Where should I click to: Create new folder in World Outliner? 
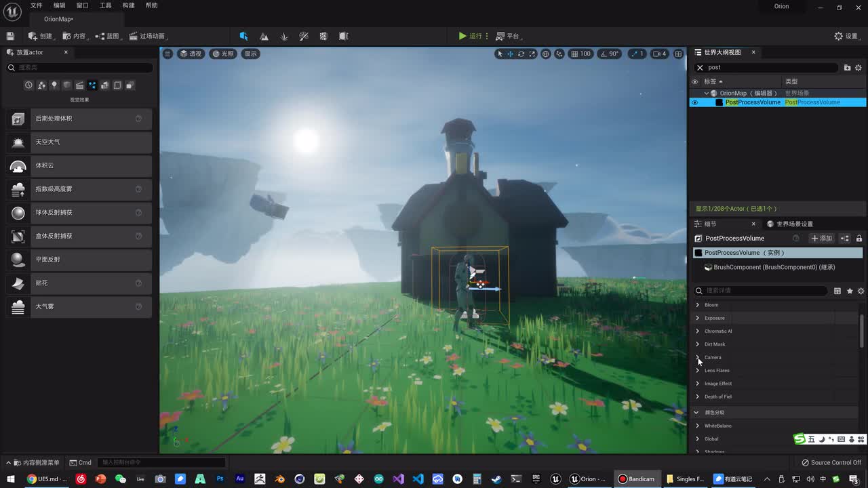tap(847, 68)
